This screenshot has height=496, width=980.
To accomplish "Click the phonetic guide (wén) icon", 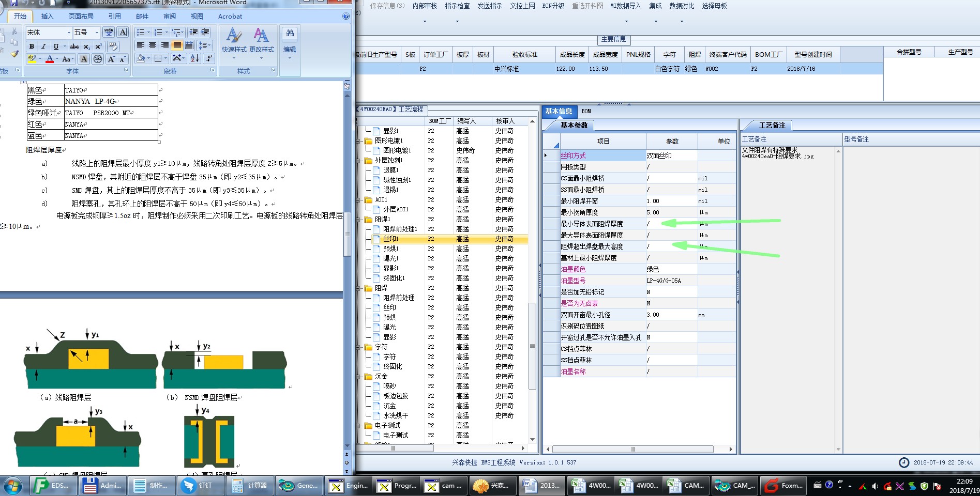I will click(x=109, y=33).
